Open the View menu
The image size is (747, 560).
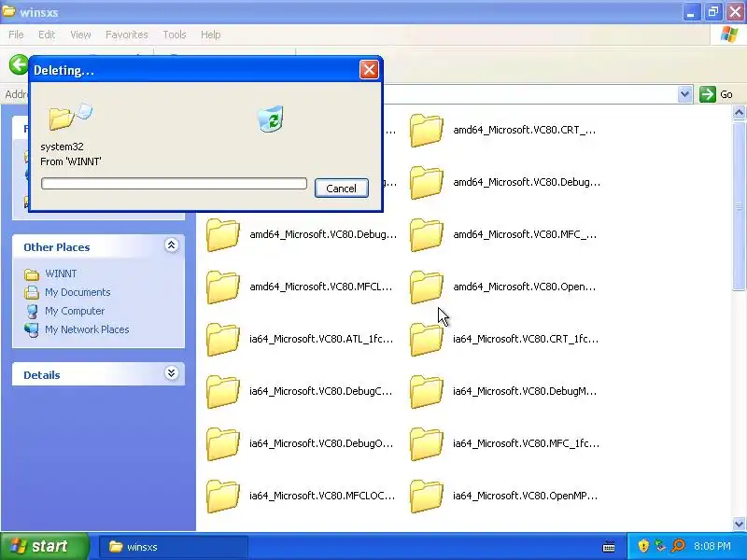tap(80, 35)
